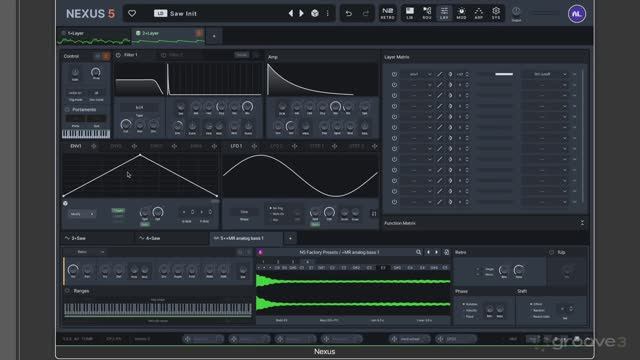Toggle the Flip checkbox
Screen dimensions: 640x360
coord(551,253)
